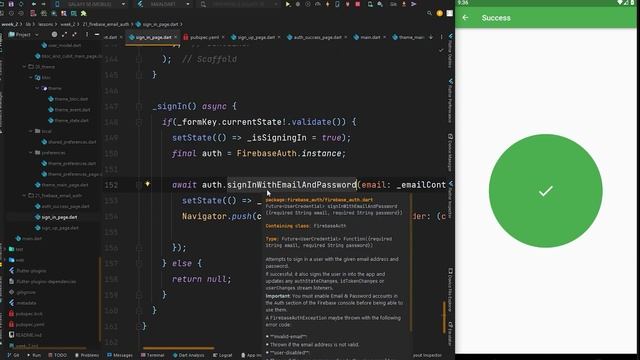Click the Select Opened File target icon
The image size is (640, 360).
54,35
